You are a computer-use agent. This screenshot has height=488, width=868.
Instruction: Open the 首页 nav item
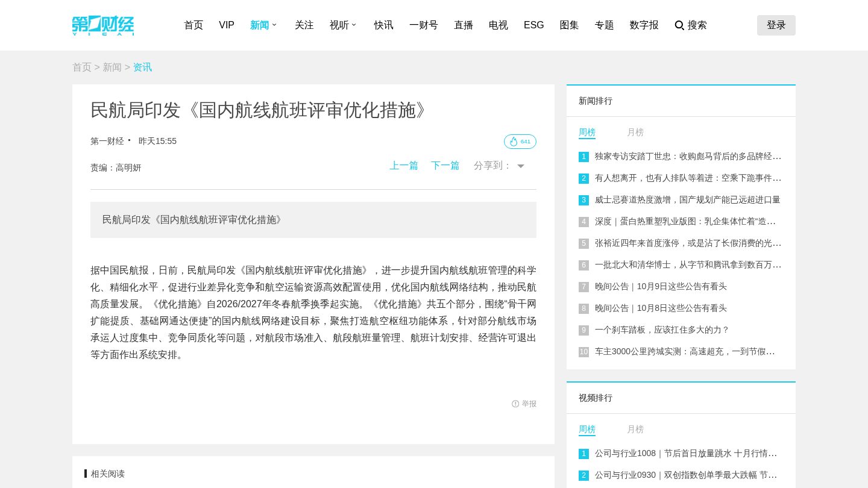click(193, 25)
